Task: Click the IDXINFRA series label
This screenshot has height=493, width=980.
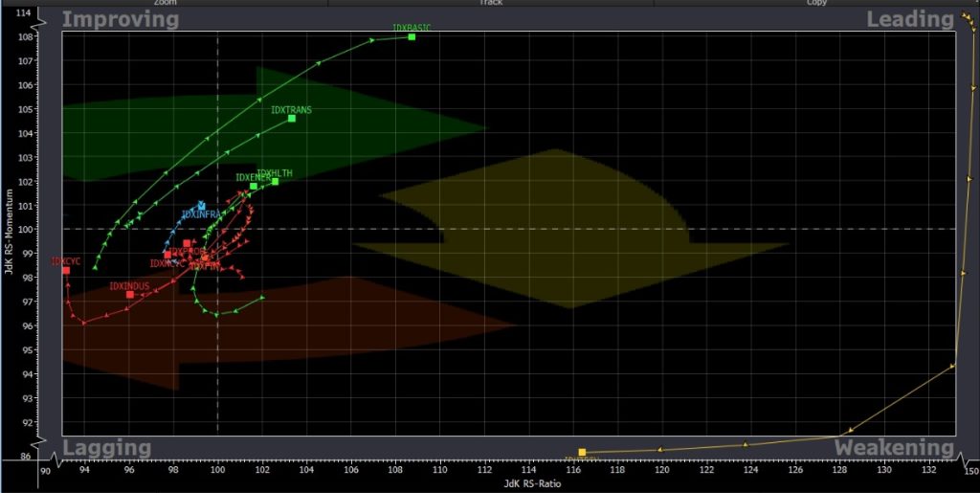Action: tap(201, 214)
